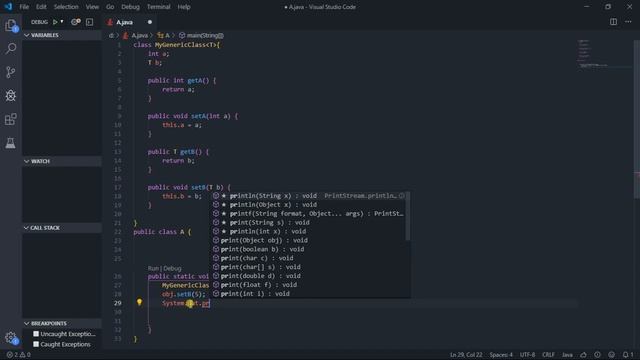Open the File menu
Screen dimensions: 640x360
coord(24,7)
